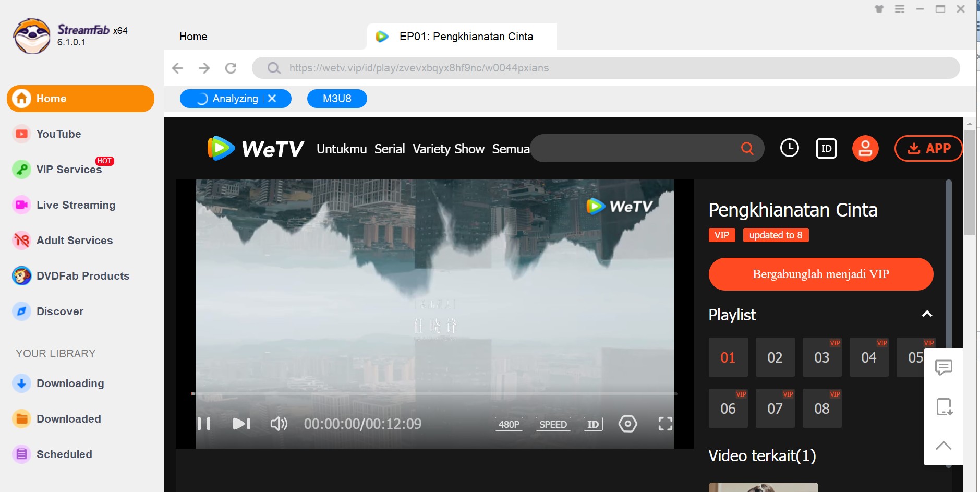Image resolution: width=980 pixels, height=492 pixels.
Task: Click the VIP badge under the title
Action: pos(722,235)
